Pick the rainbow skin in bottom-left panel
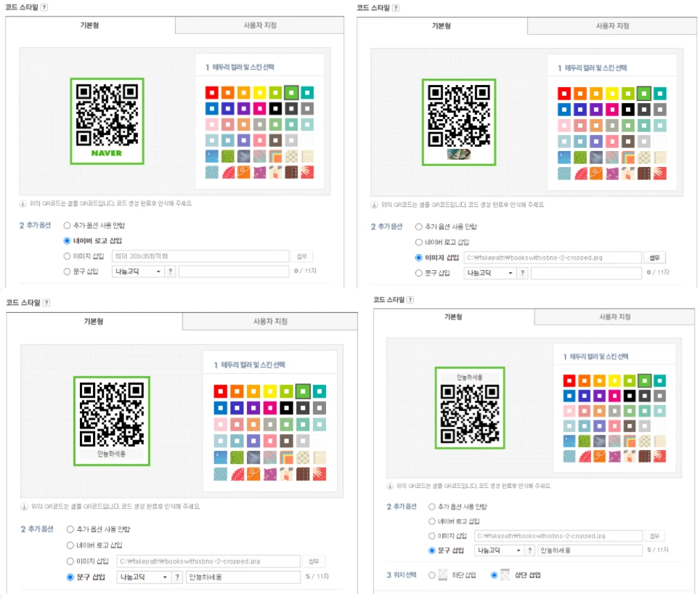This screenshot has height=599, width=700. pyautogui.click(x=286, y=457)
